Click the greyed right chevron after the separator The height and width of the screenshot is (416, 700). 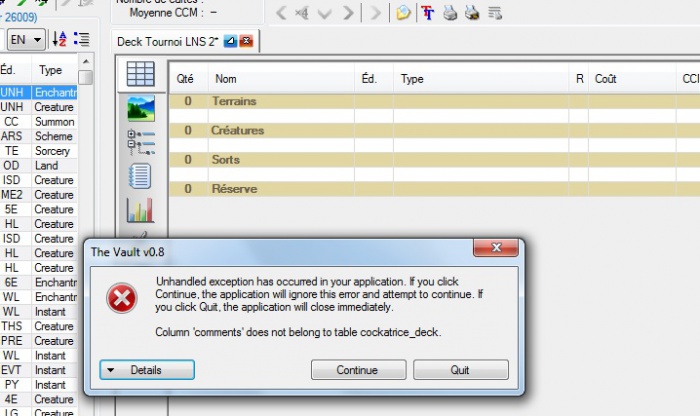[376, 13]
